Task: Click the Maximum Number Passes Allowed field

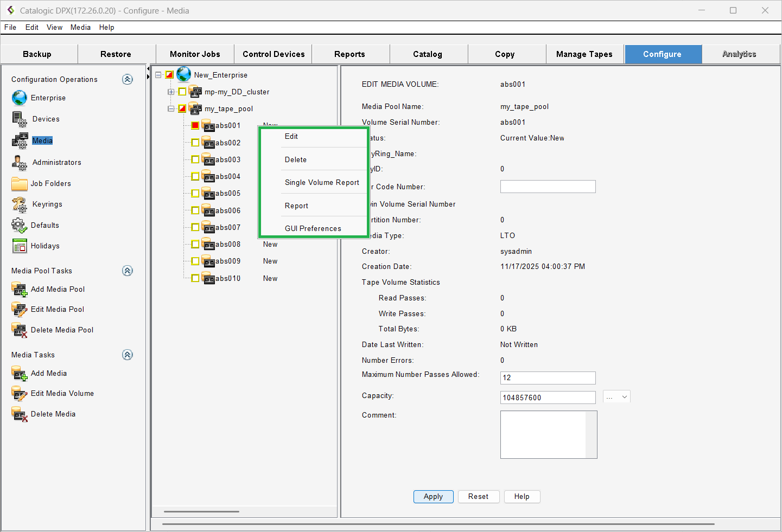Action: tap(548, 377)
